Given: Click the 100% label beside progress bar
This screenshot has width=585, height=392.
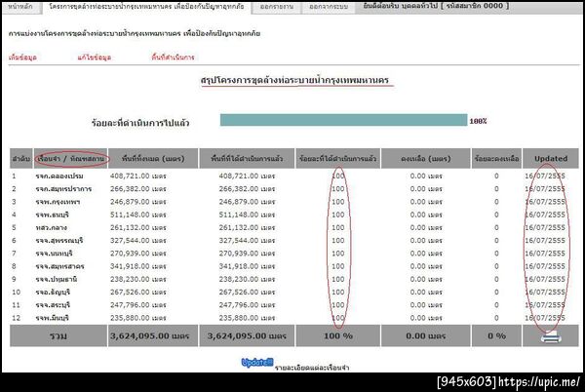Looking at the screenshot, I should [478, 121].
